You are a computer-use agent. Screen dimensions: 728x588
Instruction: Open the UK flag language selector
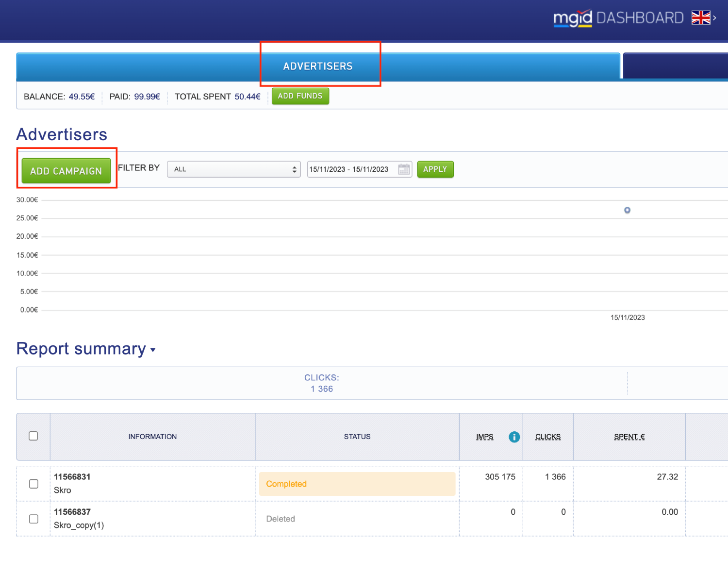point(701,17)
